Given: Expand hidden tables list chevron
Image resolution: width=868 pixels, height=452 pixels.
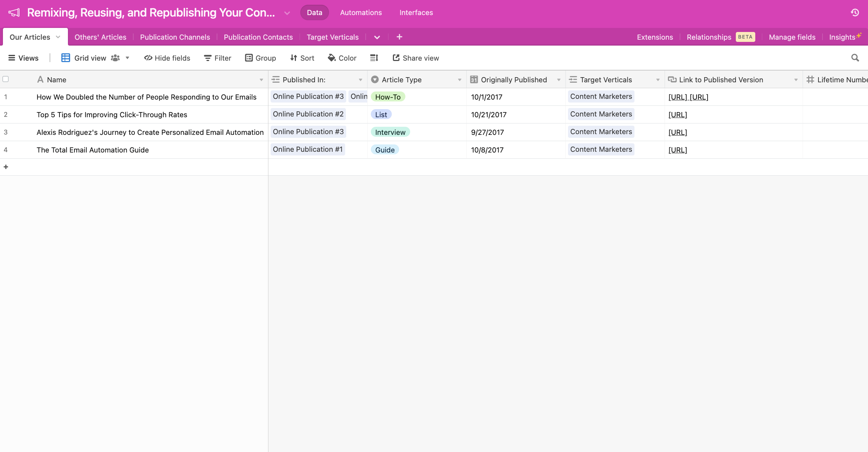Looking at the screenshot, I should coord(377,37).
